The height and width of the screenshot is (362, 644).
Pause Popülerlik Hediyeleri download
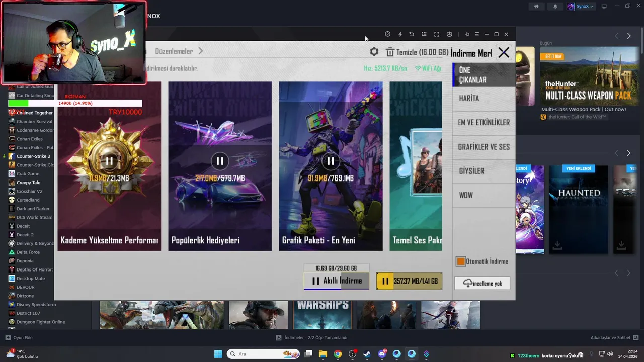(220, 161)
